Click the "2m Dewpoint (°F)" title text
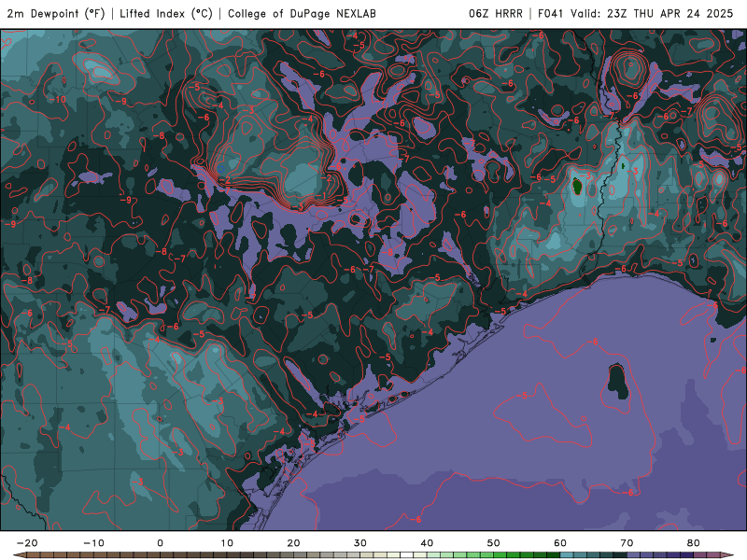 coord(56,14)
